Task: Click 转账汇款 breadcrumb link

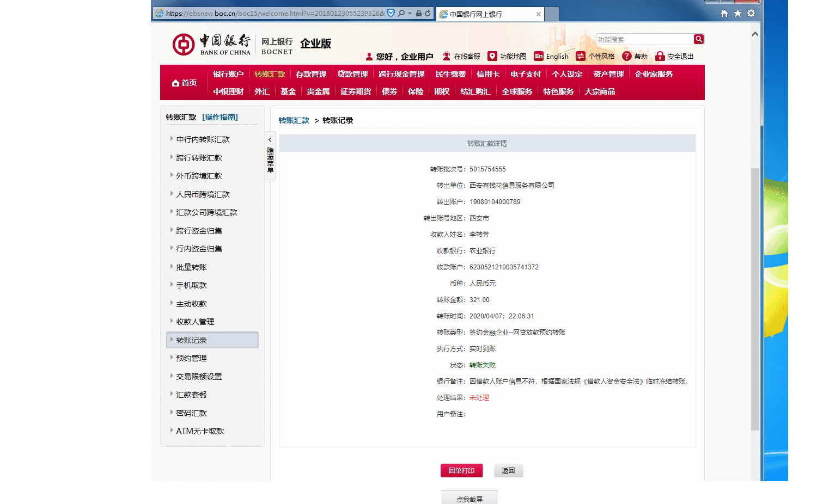Action: (294, 120)
